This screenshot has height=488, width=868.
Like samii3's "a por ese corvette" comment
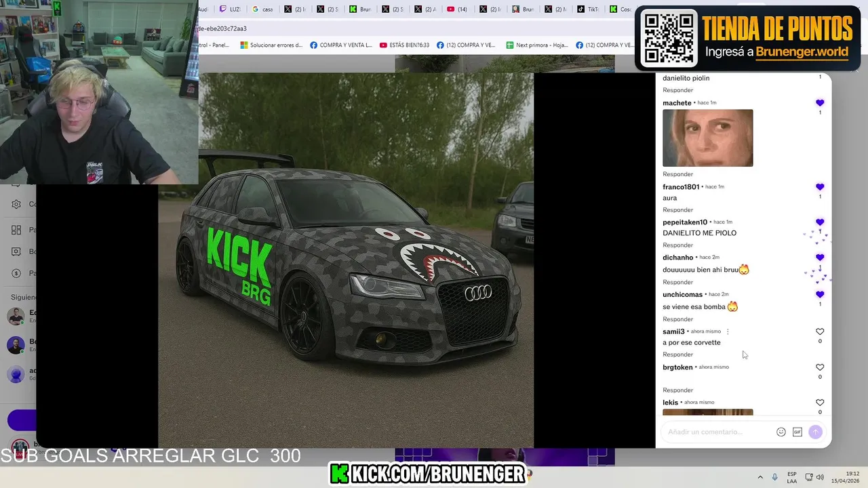(820, 331)
